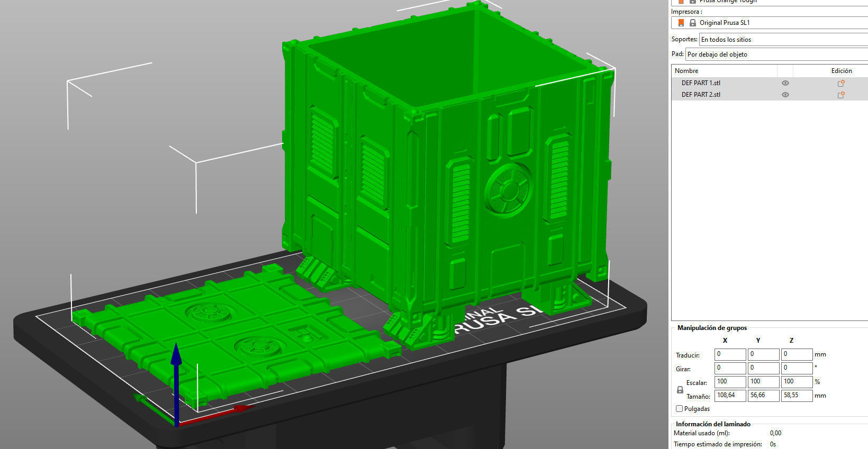Image resolution: width=868 pixels, height=449 pixels.
Task: Click the Nombre column header
Action: point(686,71)
